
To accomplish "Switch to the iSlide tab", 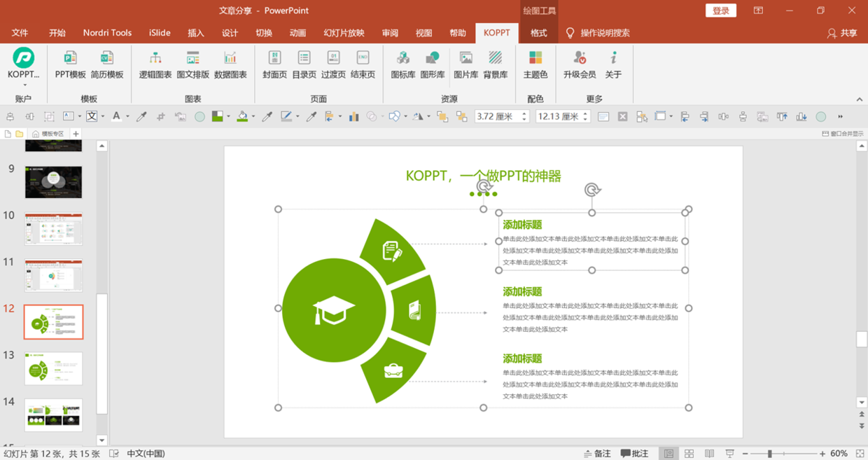I will click(160, 33).
